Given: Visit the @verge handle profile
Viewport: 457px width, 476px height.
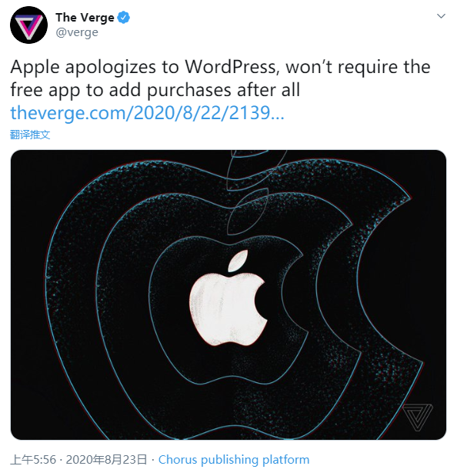Looking at the screenshot, I should [77, 32].
